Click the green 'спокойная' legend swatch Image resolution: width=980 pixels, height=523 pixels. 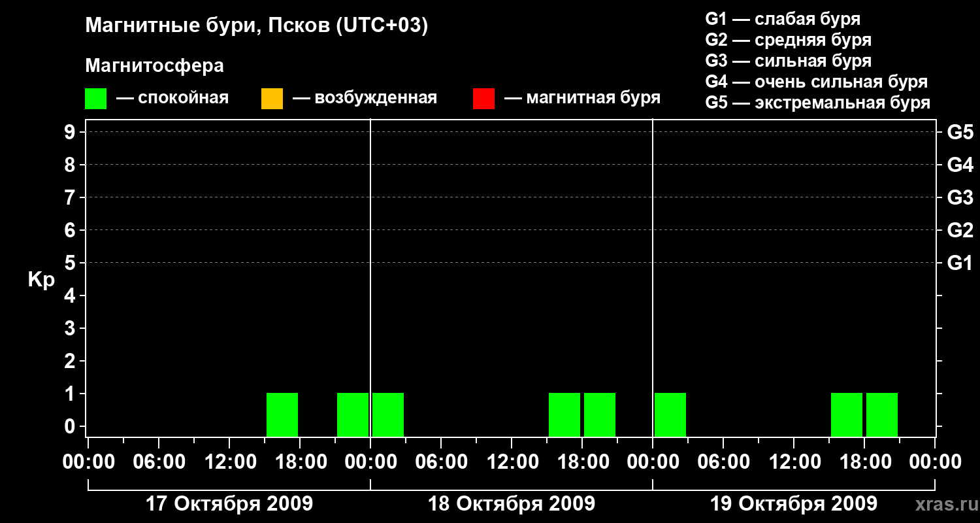coord(95,99)
